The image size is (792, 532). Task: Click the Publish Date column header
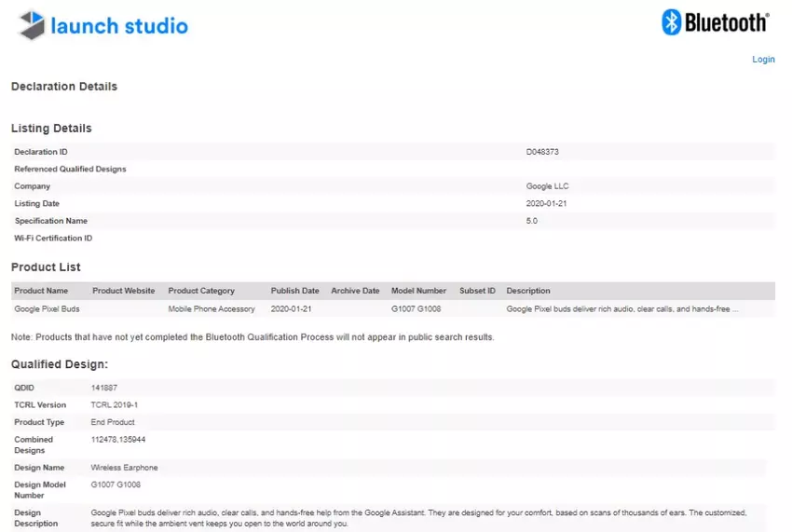pyautogui.click(x=294, y=291)
